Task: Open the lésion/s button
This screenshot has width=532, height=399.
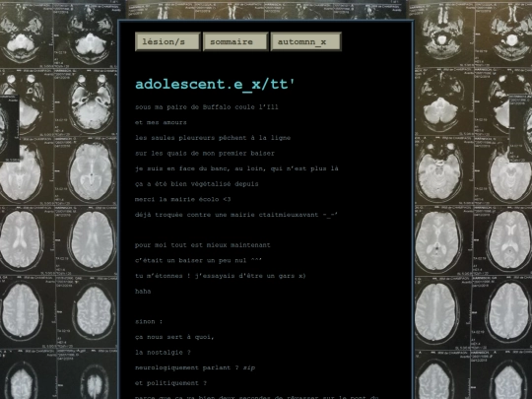Action: 167,41
